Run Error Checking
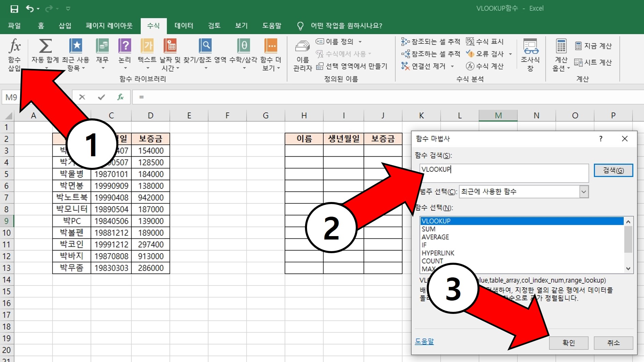The height and width of the screenshot is (362, 644). pyautogui.click(x=485, y=54)
